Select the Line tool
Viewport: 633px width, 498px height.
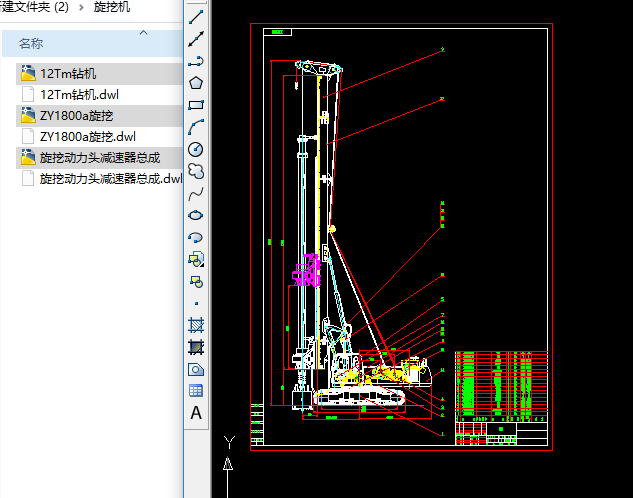tap(196, 17)
